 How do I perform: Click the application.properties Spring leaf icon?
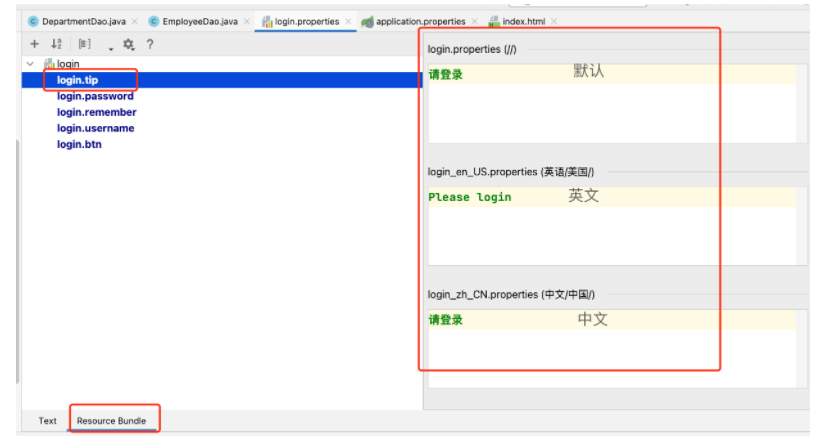pos(368,22)
